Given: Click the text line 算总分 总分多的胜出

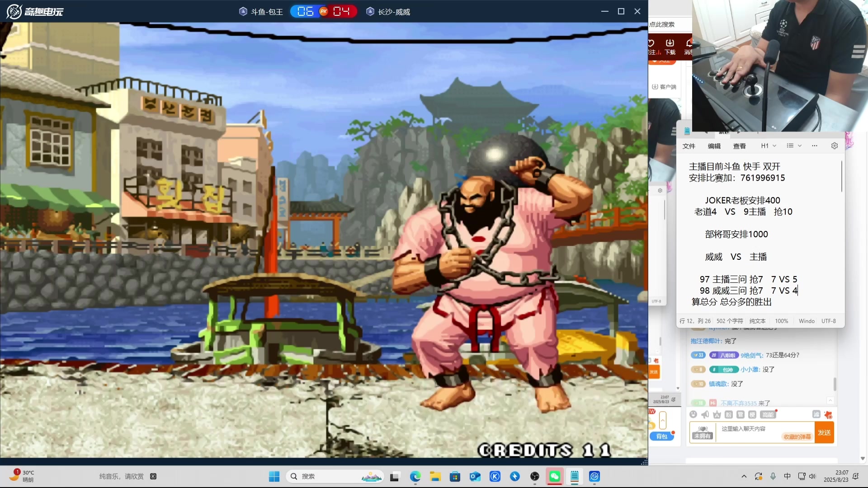Looking at the screenshot, I should (x=731, y=302).
